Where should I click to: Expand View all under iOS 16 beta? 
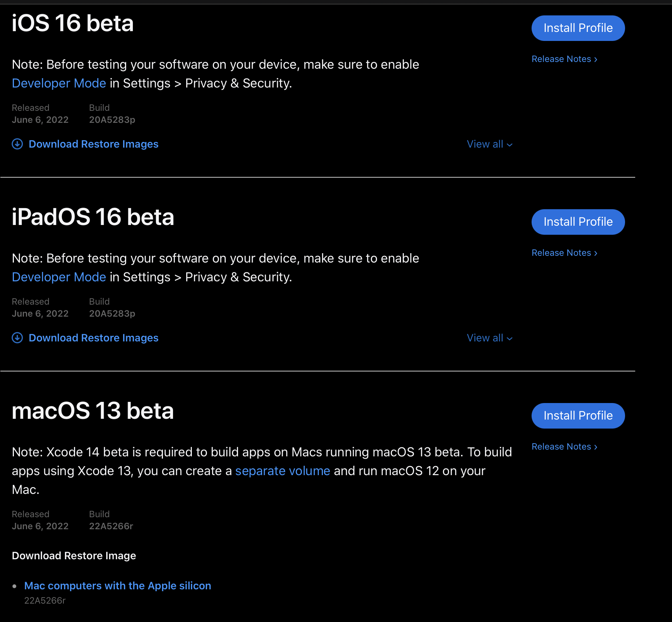point(489,144)
